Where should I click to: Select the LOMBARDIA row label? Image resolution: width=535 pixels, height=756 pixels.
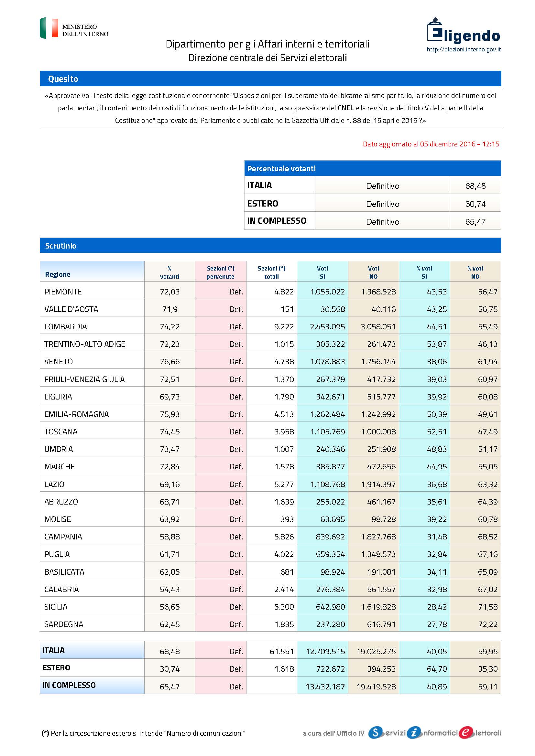pos(66,327)
